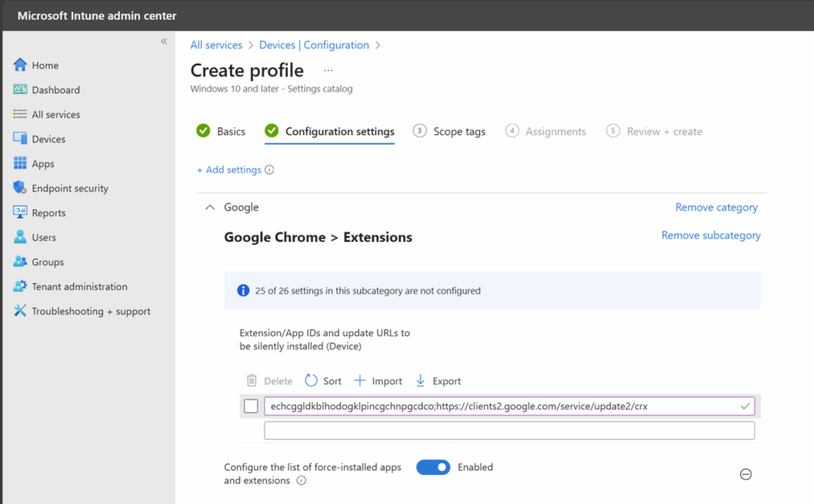Click the Sort button label
814x504 pixels.
(x=332, y=381)
